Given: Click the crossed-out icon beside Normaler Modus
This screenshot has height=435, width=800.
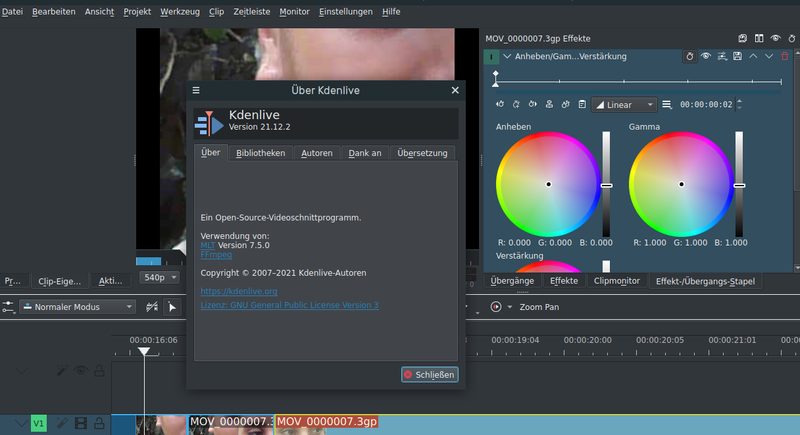Looking at the screenshot, I should (x=152, y=307).
